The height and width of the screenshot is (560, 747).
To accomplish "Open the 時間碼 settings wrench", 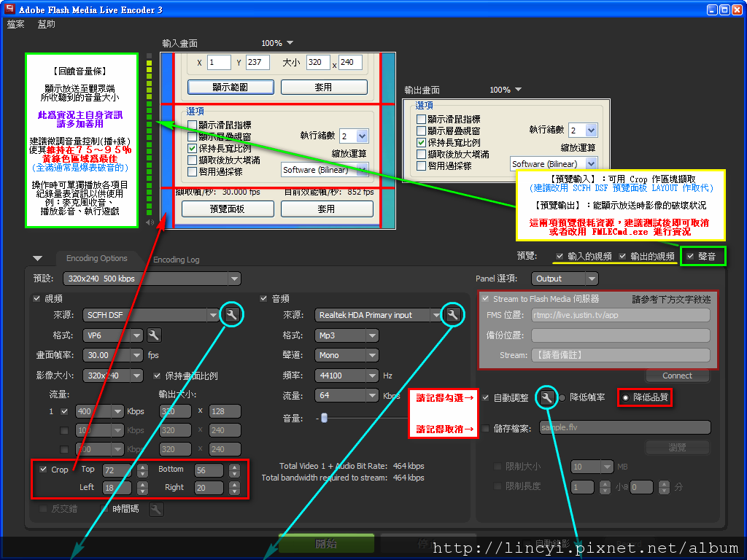I will pos(156,509).
